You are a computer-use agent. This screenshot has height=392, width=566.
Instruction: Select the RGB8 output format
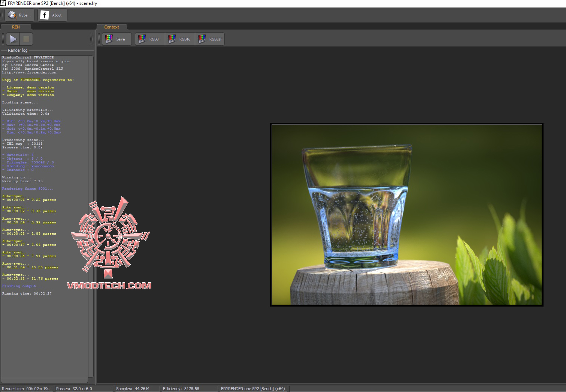150,39
